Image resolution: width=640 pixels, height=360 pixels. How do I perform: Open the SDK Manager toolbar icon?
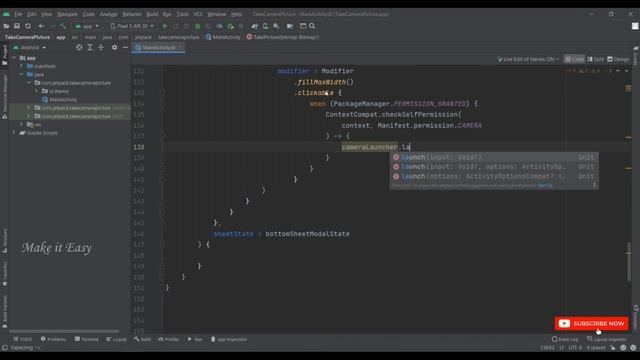coord(276,26)
